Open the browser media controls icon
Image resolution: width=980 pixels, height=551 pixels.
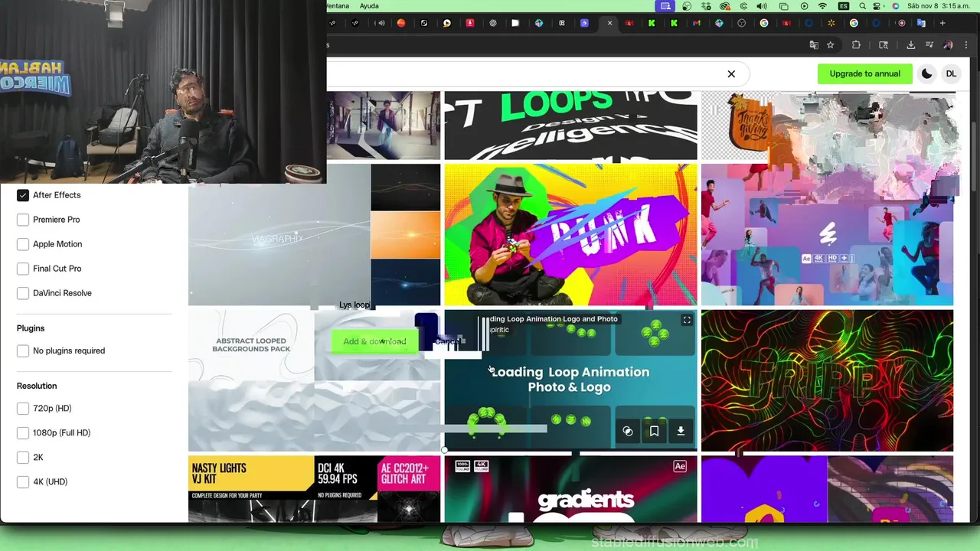click(929, 45)
